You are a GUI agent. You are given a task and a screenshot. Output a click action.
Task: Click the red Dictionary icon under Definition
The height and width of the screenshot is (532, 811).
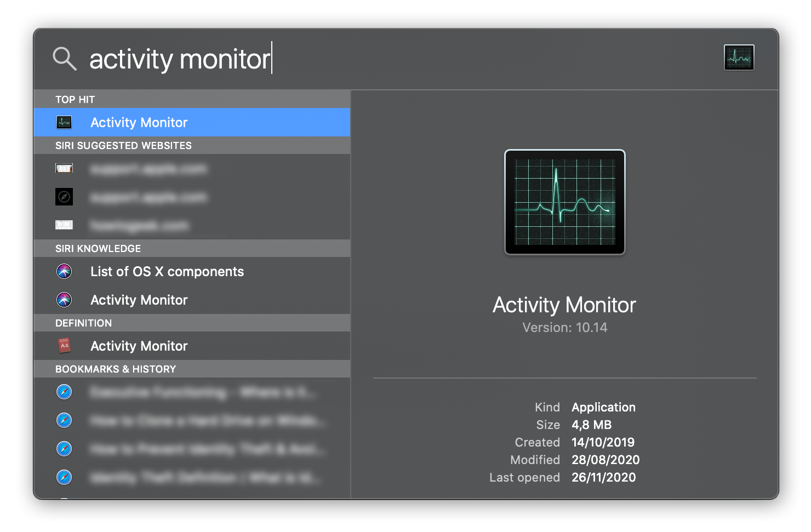[x=64, y=346]
